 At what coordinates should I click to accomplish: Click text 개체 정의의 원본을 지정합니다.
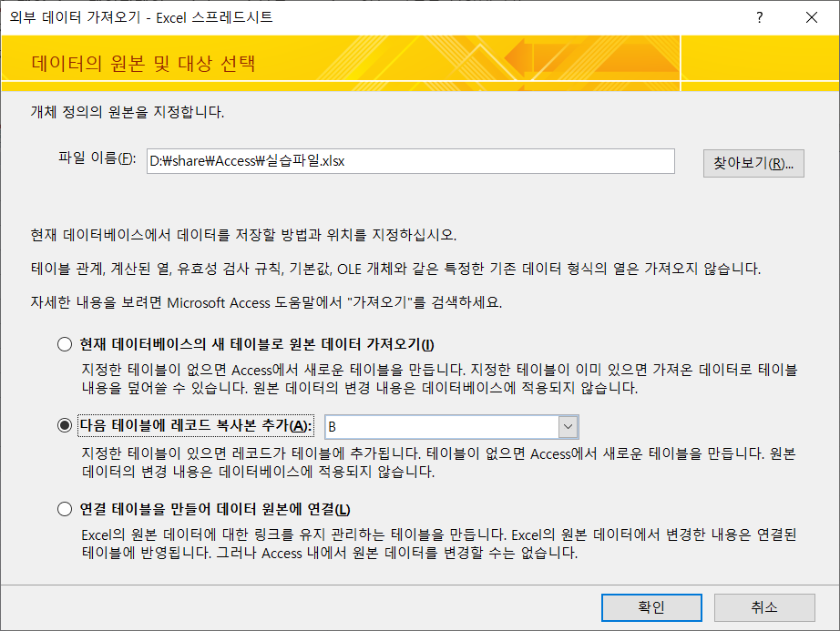(128, 112)
